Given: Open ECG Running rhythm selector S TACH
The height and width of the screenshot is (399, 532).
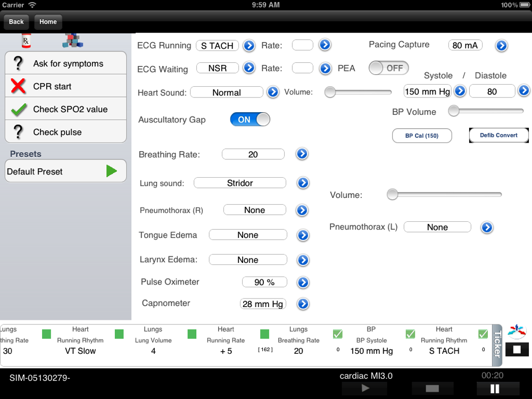Looking at the screenshot, I should click(x=217, y=45).
